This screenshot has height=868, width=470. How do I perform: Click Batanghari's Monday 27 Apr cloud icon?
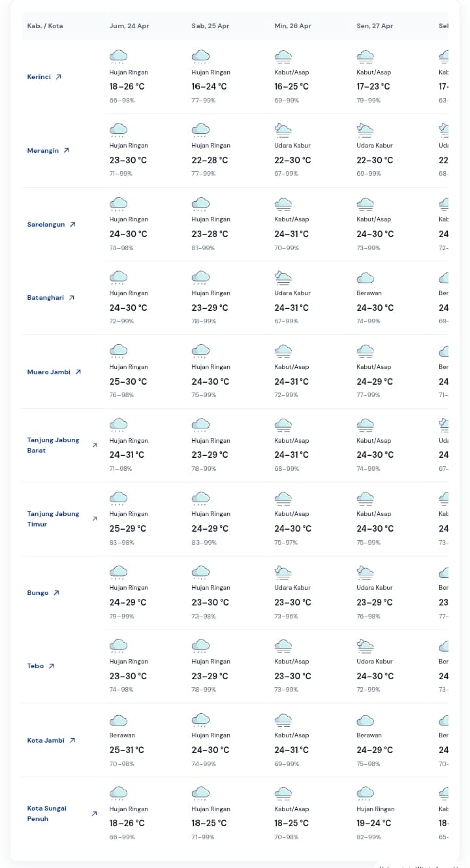[365, 278]
